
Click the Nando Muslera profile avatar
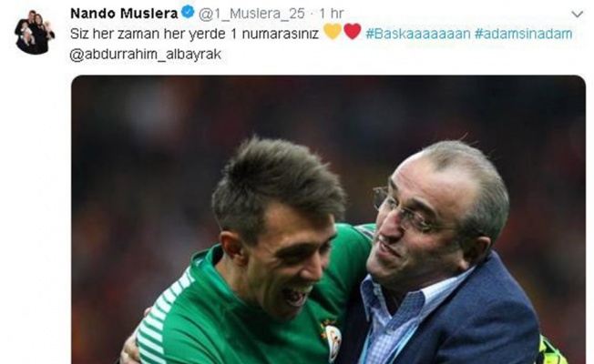[x=35, y=32]
